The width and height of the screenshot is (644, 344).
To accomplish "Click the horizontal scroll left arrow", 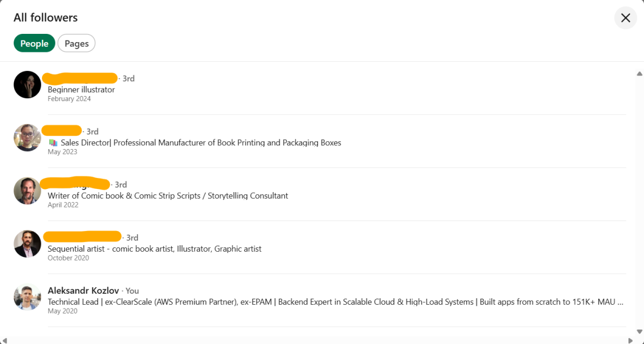I will tap(4, 340).
